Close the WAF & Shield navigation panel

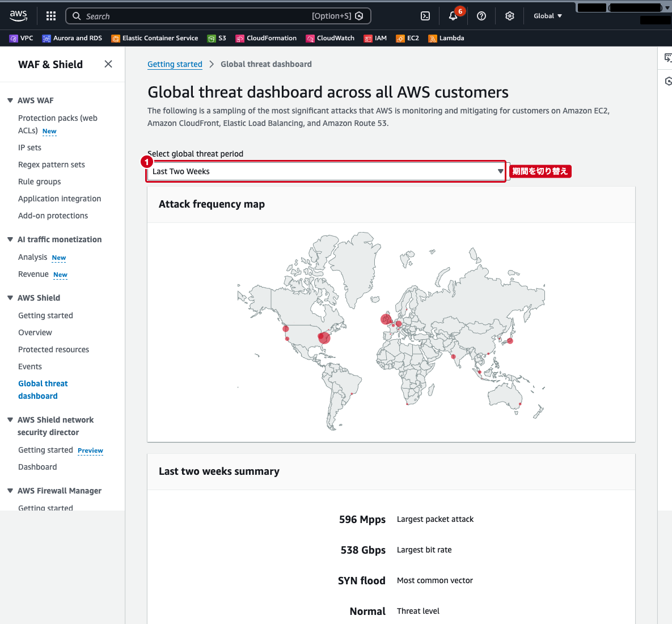tap(108, 64)
